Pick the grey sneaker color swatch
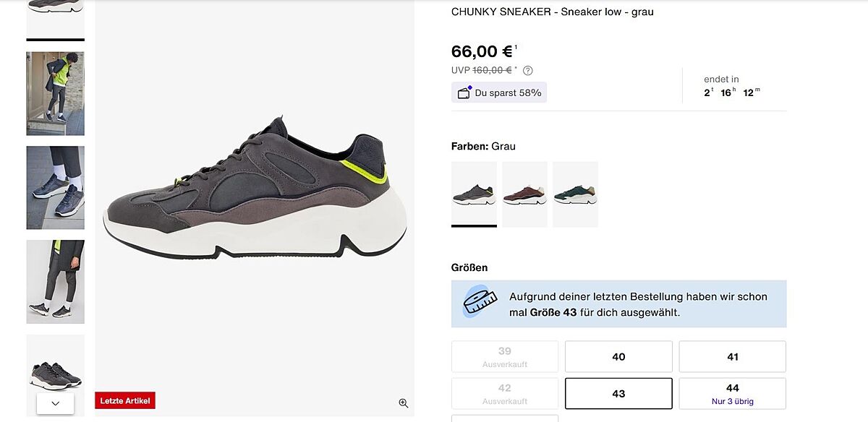Viewport: 868px width, 422px height. (x=474, y=194)
